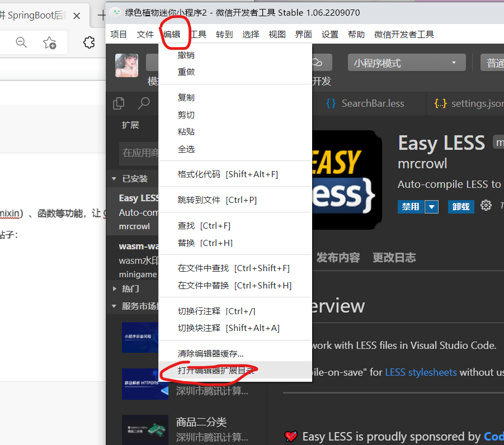The height and width of the screenshot is (445, 504).
Task: Select 格式化代码 menu entry
Action: [235, 174]
